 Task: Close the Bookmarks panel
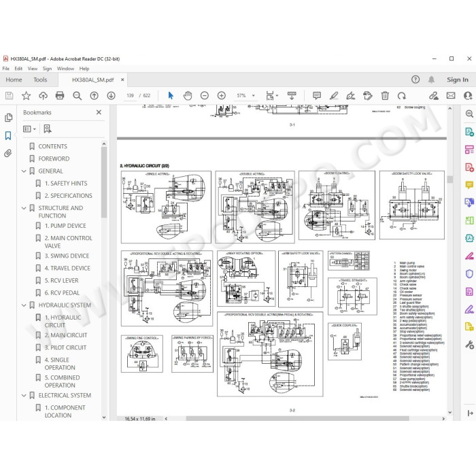(x=99, y=112)
